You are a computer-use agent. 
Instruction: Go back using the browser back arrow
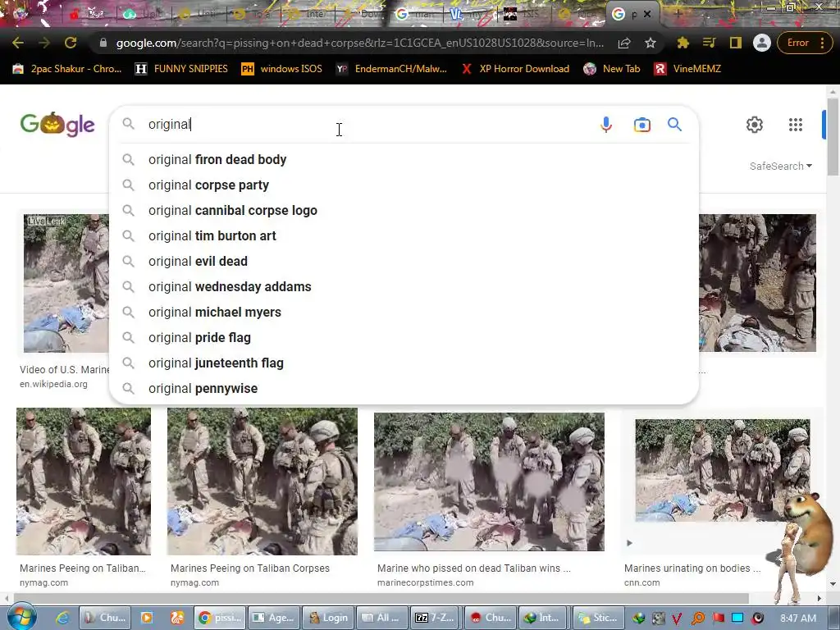(18, 43)
